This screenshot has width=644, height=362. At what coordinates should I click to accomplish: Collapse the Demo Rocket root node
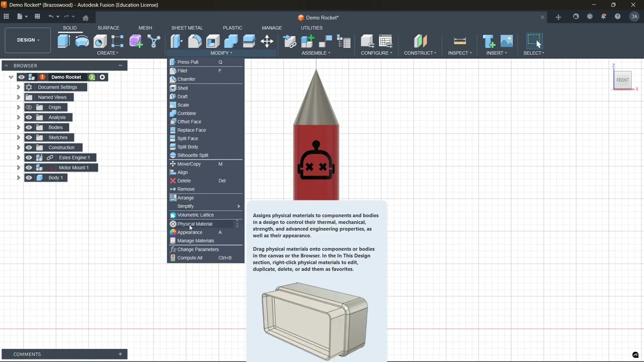pos(11,77)
